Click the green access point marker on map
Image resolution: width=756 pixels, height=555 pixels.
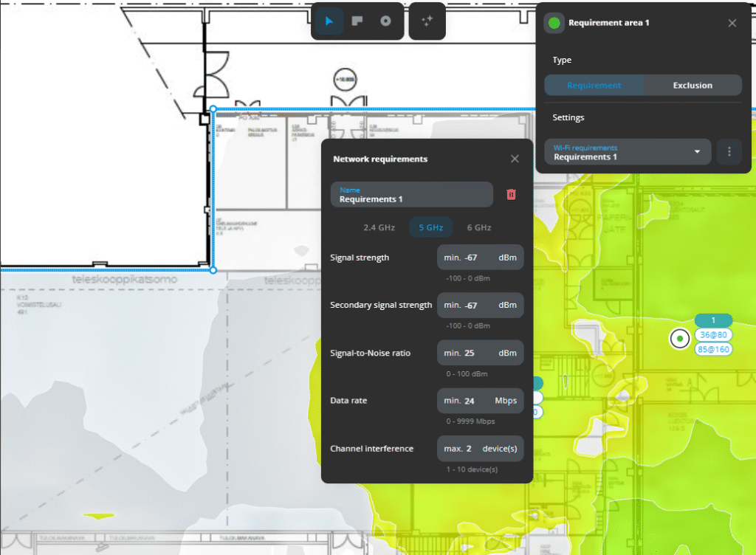(678, 338)
